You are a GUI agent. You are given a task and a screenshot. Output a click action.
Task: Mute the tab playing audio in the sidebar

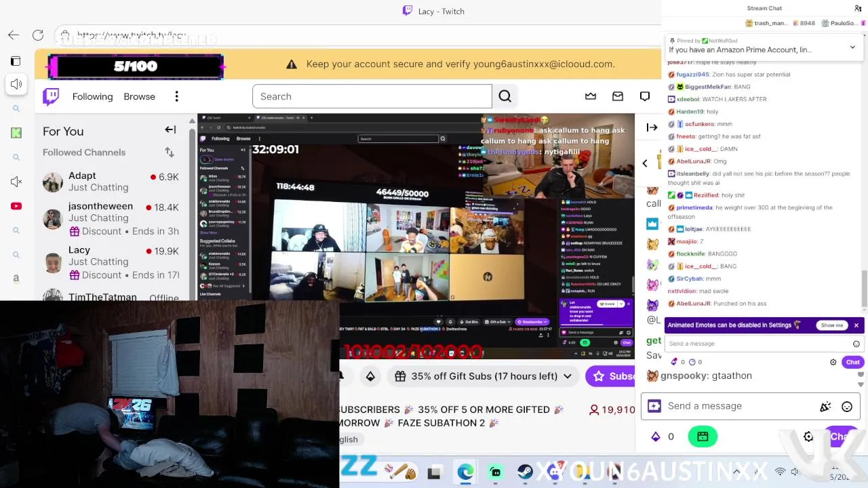coord(16,84)
